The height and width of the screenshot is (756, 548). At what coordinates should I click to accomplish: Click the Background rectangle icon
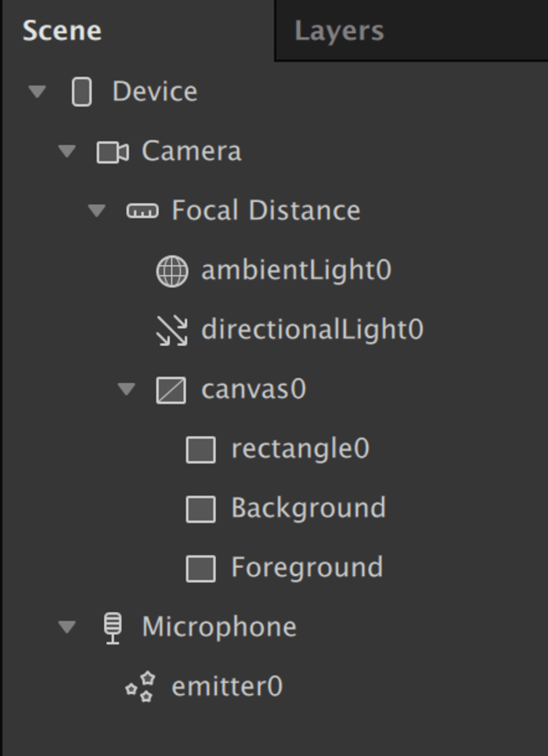click(200, 509)
